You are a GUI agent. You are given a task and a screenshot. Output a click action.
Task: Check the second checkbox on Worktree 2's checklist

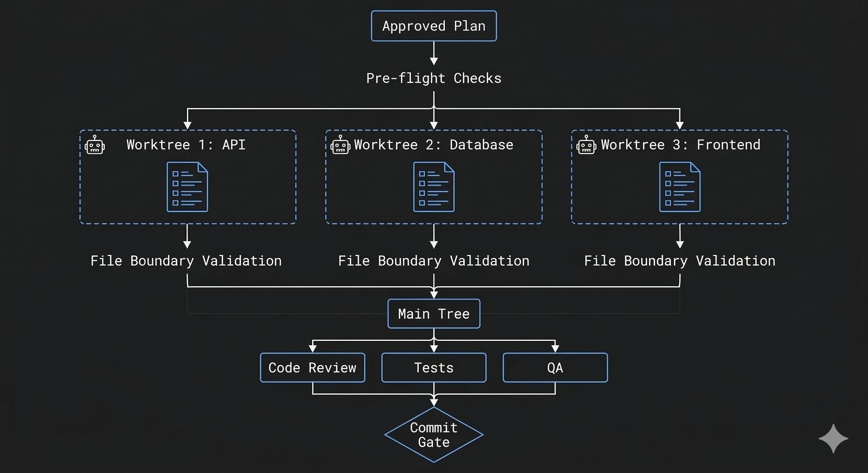(422, 183)
